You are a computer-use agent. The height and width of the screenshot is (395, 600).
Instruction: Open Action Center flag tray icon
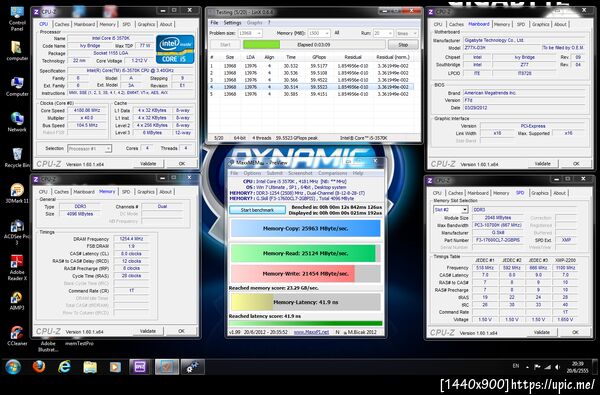(537, 367)
